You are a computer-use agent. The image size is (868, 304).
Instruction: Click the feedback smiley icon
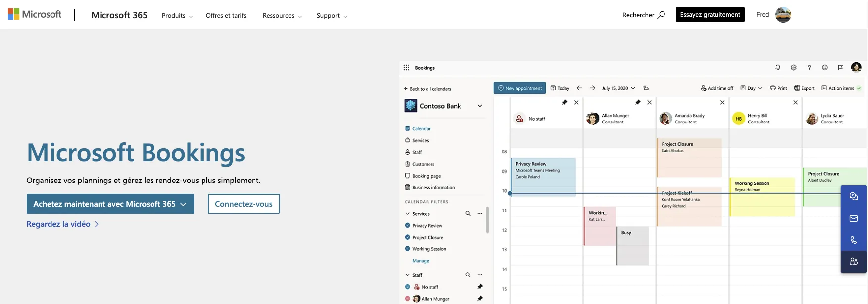[x=824, y=68]
